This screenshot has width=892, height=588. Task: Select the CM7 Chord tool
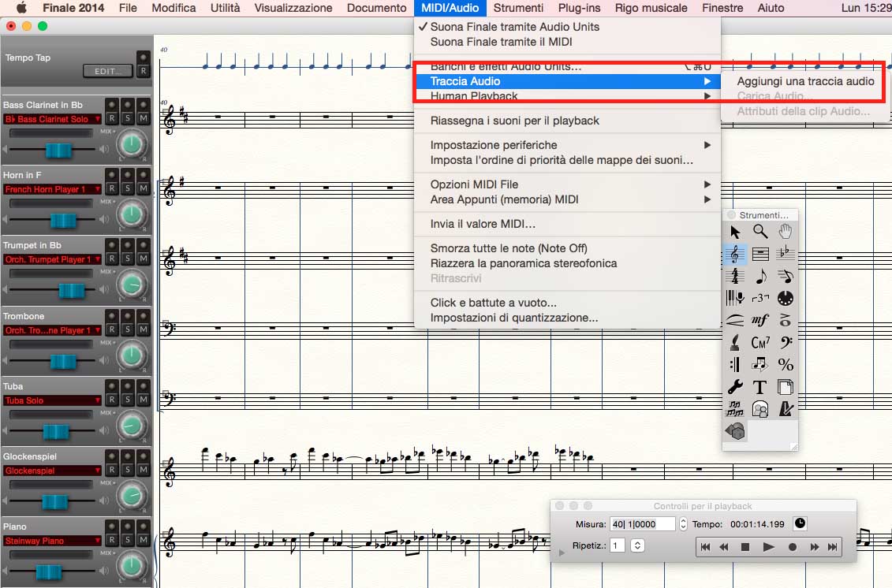(x=760, y=342)
